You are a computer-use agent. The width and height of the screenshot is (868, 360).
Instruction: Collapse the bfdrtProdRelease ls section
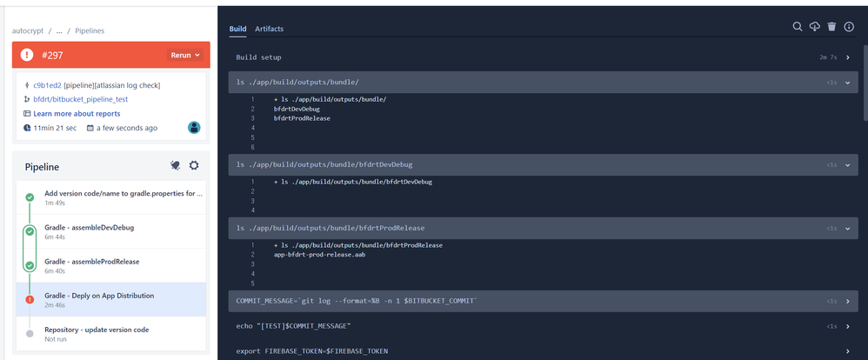point(847,228)
